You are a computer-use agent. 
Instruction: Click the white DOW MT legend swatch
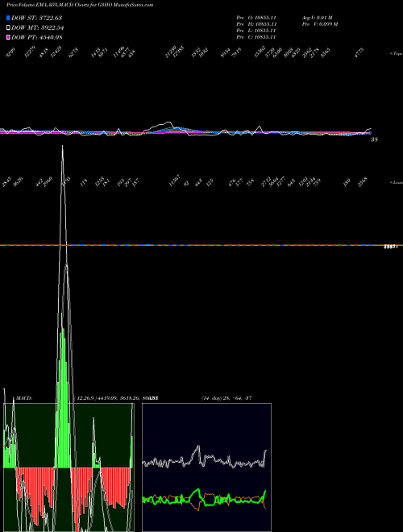coord(8,28)
